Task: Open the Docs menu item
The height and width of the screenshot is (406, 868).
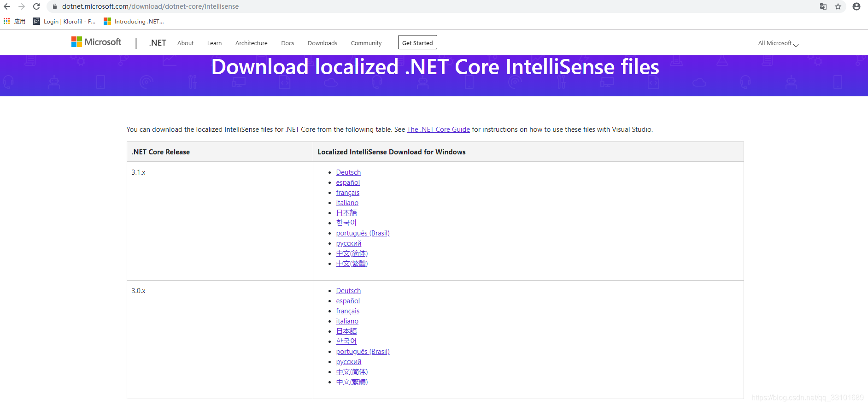Action: tap(287, 43)
